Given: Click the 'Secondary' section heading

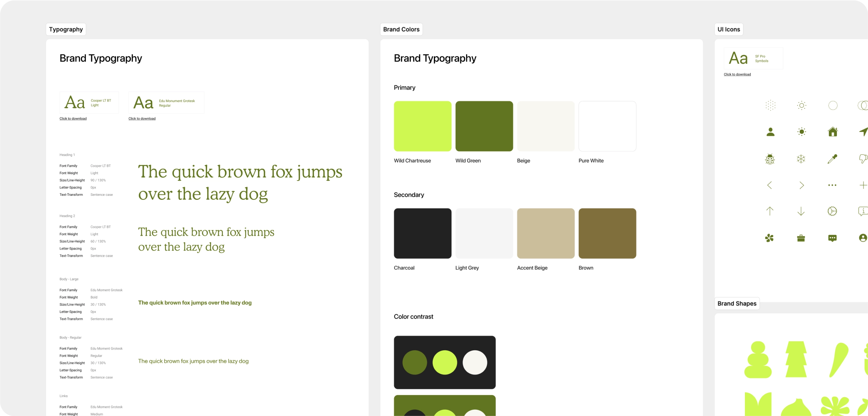Looking at the screenshot, I should point(409,195).
